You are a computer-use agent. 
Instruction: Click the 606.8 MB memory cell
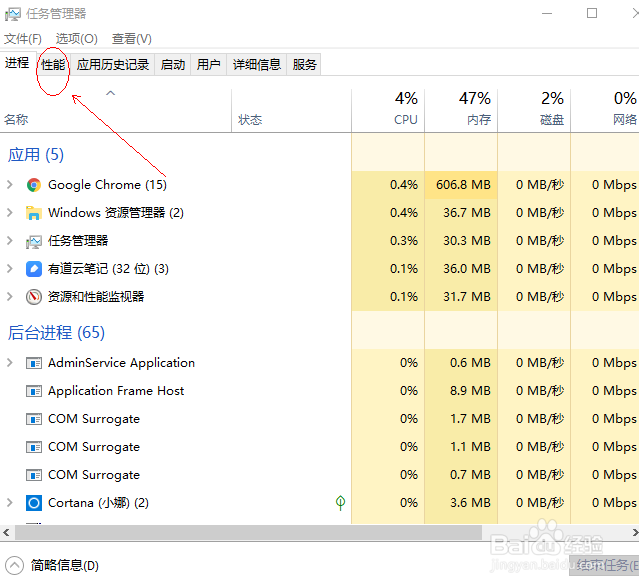tap(461, 185)
